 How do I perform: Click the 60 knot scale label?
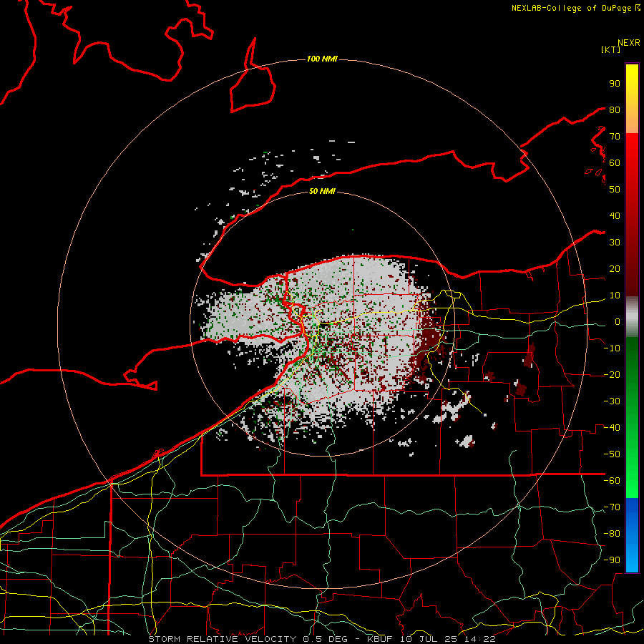point(615,162)
